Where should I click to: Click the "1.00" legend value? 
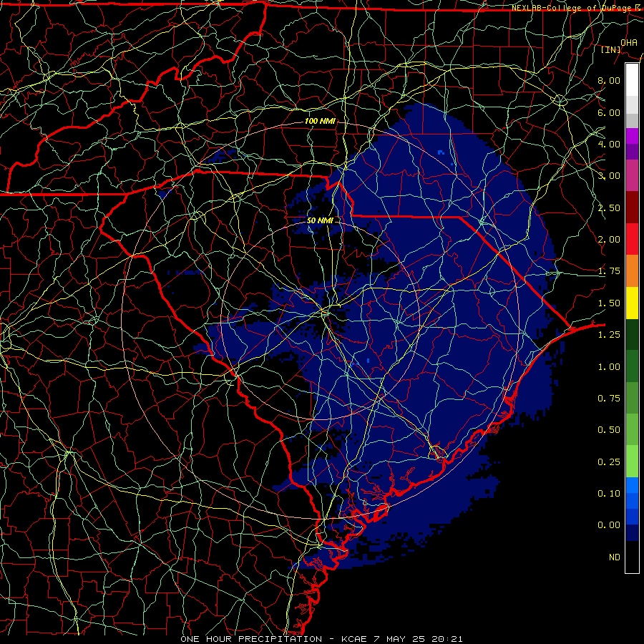click(609, 367)
